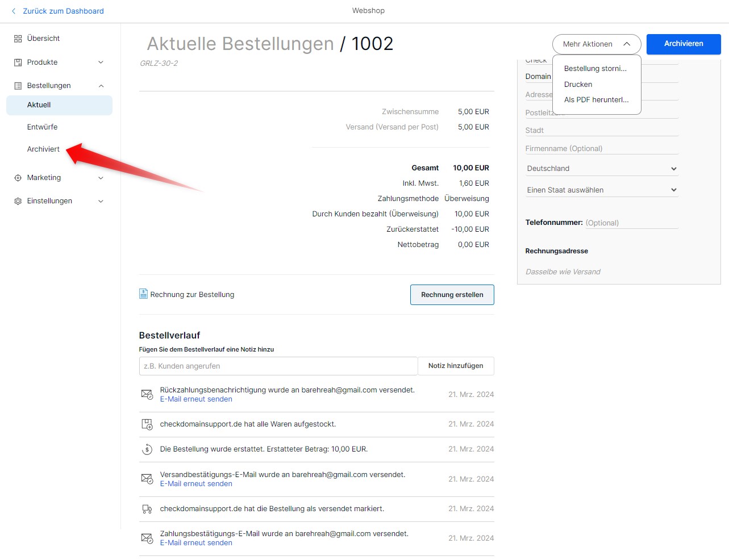The width and height of the screenshot is (729, 560).
Task: Click the invoice icon next to Rechnung zur Bestellung
Action: [143, 294]
